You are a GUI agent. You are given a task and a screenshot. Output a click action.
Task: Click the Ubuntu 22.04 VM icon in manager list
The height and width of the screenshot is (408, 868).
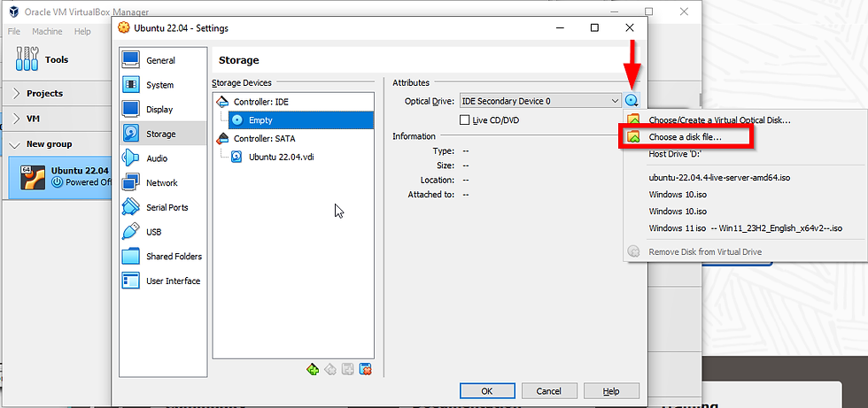33,177
